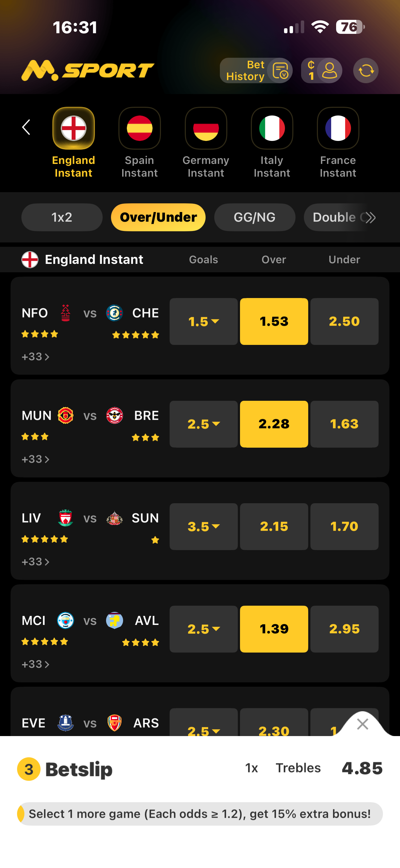
Task: Choose the France Instant flag icon
Action: (x=338, y=129)
